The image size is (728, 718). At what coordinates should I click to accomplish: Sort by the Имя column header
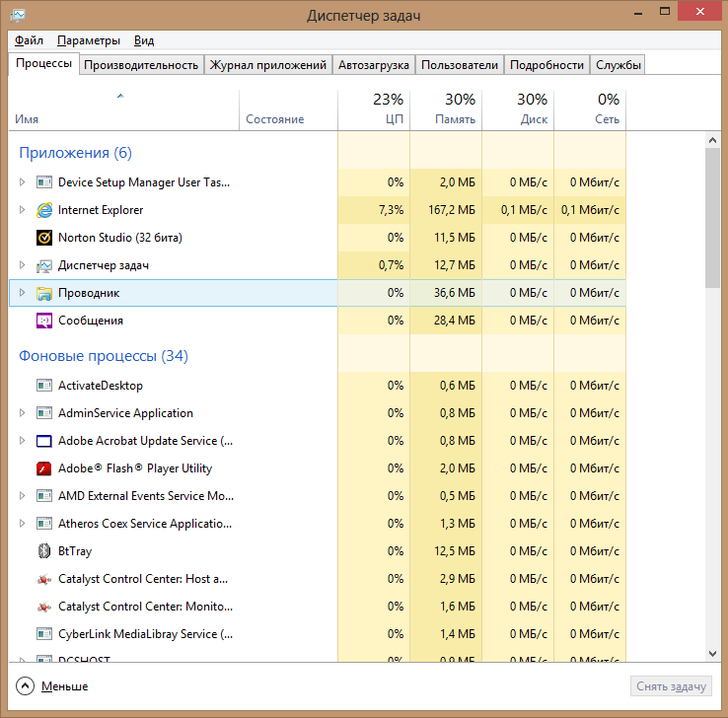(x=123, y=110)
